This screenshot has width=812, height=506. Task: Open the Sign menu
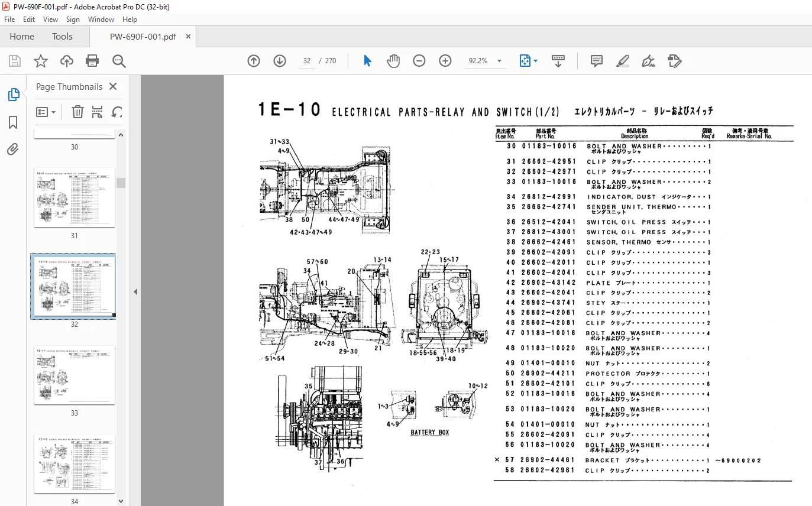coord(73,20)
